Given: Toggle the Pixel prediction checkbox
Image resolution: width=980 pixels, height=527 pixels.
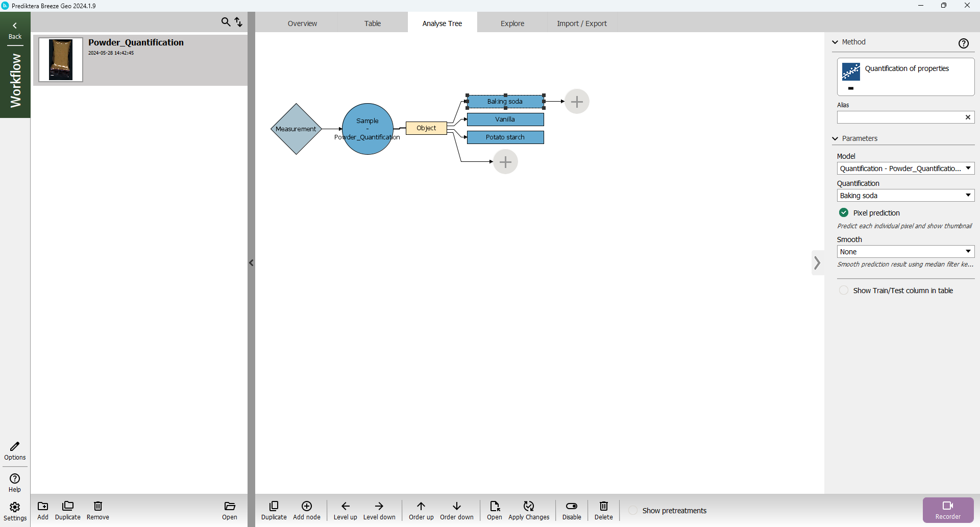Looking at the screenshot, I should [x=844, y=213].
